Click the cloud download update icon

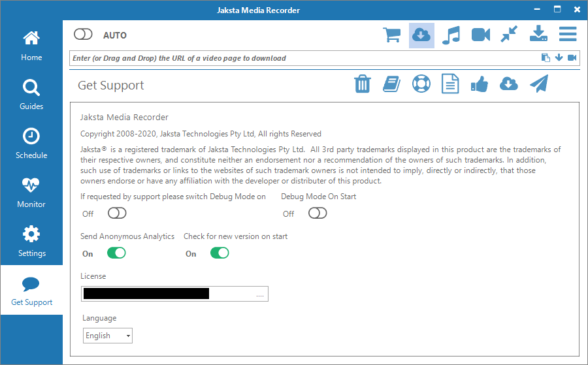pos(509,84)
